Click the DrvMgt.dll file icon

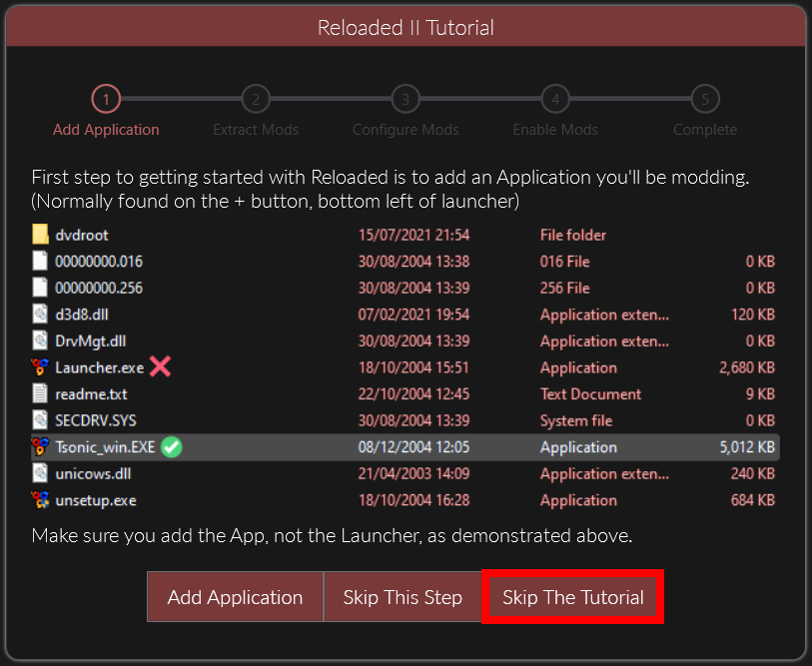[40, 340]
